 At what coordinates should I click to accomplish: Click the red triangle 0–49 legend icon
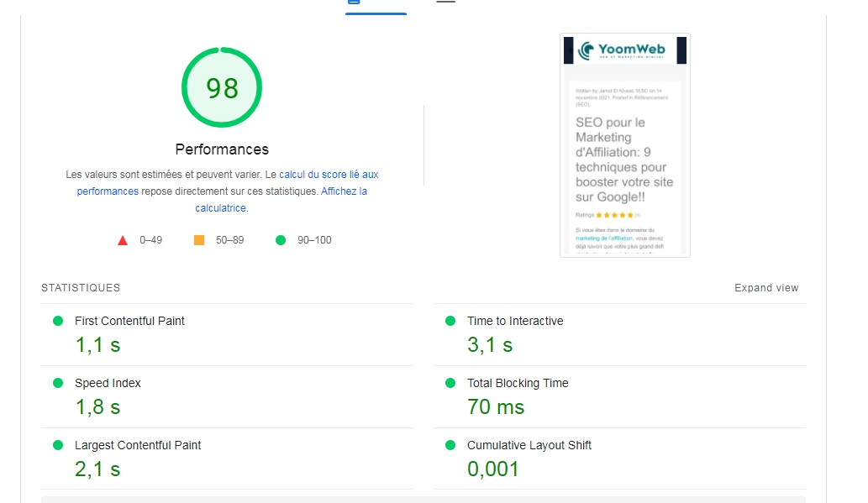point(123,240)
